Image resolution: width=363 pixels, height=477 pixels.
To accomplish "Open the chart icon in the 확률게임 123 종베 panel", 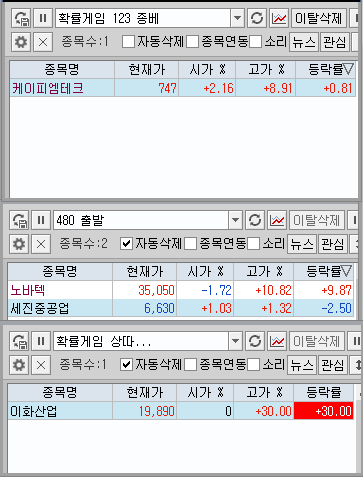I will click(279, 18).
